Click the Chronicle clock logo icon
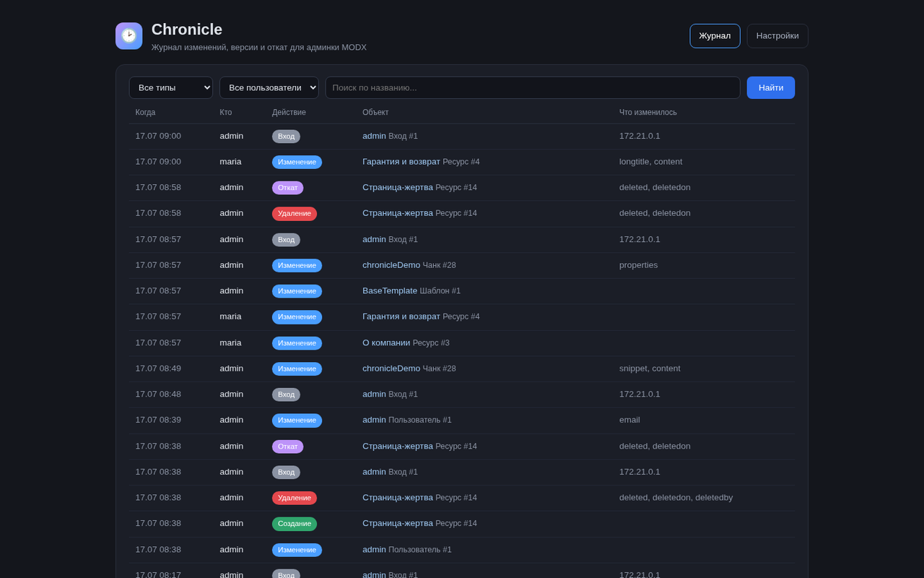924x578 pixels. click(128, 36)
